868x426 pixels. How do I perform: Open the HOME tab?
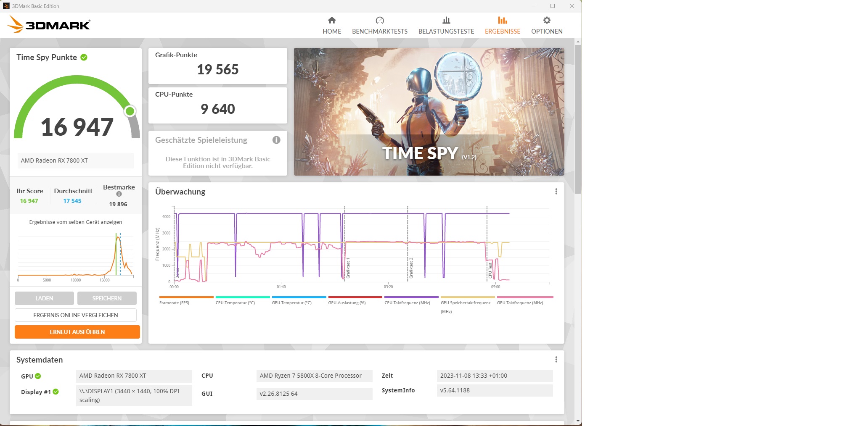(332, 25)
